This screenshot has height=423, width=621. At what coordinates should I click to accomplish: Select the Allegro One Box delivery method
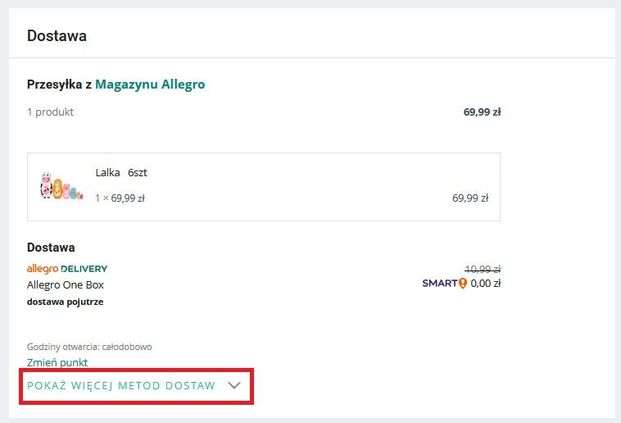[x=65, y=284]
